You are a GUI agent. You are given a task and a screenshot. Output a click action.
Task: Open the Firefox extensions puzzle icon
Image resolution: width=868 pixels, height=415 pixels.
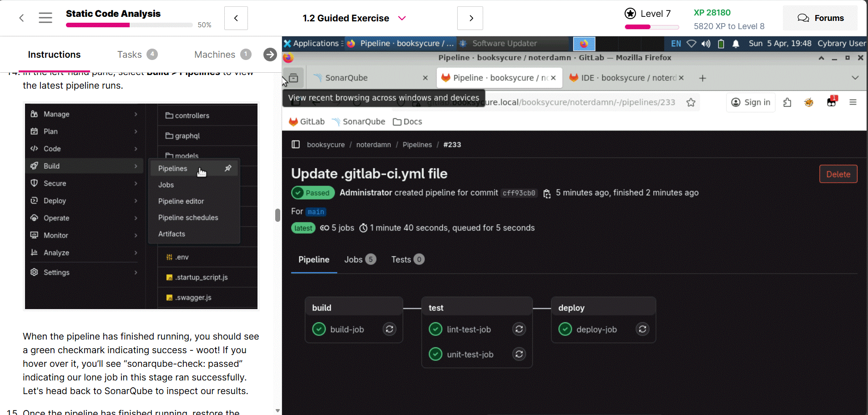point(787,103)
